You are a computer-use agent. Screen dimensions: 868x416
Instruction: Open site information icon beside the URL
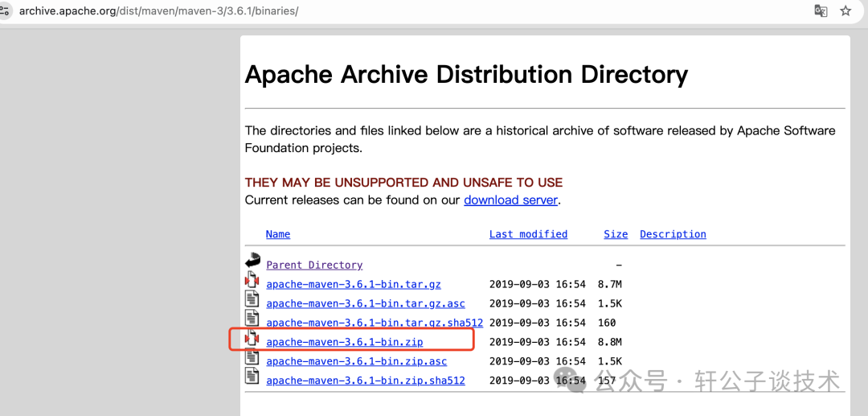tap(5, 11)
